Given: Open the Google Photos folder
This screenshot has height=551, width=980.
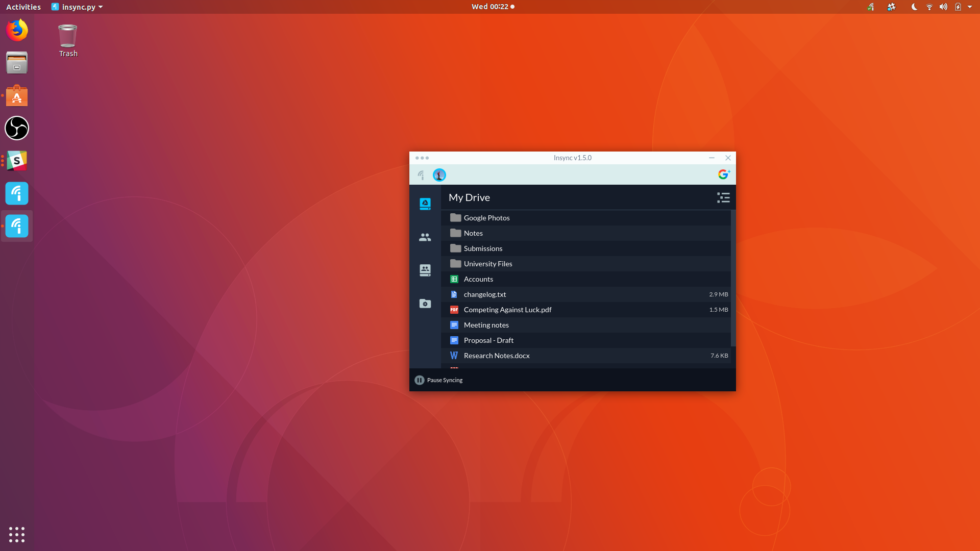Looking at the screenshot, I should [x=586, y=218].
